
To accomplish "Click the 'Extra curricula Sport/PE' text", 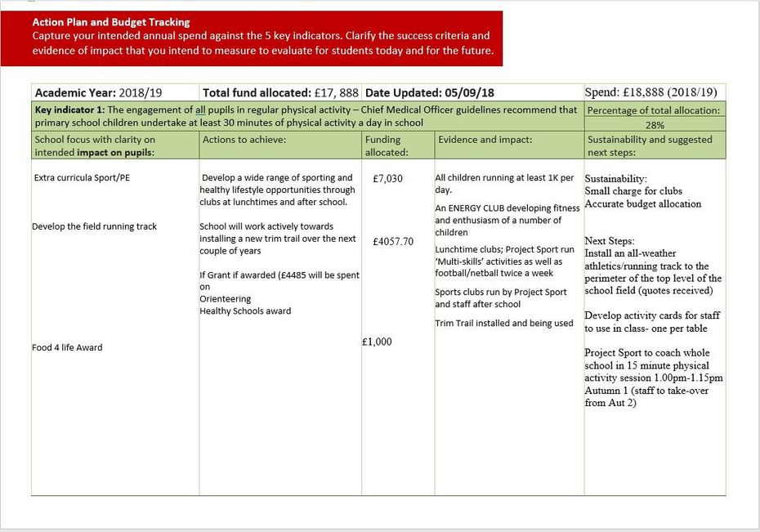I will 82,178.
